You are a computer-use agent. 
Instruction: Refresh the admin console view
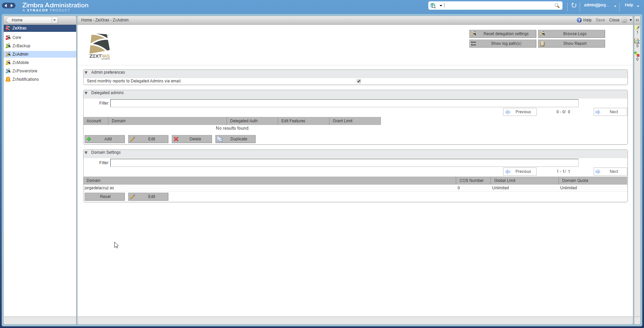(x=574, y=5)
